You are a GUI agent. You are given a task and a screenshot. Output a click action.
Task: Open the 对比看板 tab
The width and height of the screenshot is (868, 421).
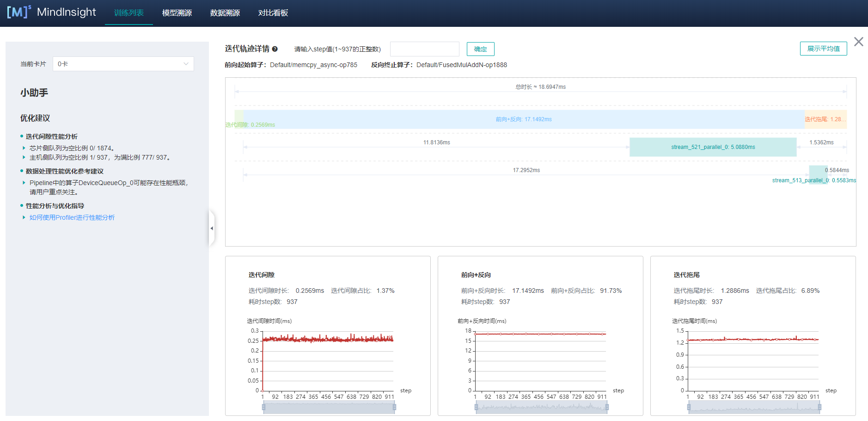[273, 13]
